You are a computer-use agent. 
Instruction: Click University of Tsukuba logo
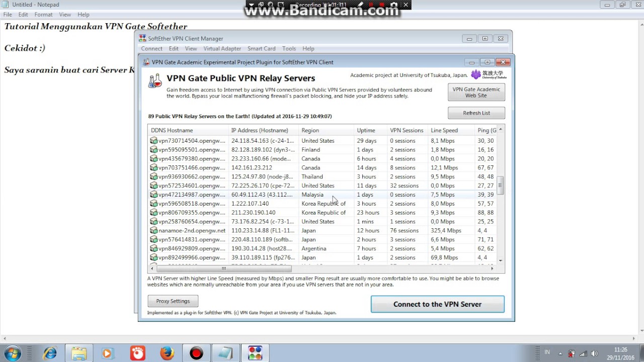tap(489, 75)
